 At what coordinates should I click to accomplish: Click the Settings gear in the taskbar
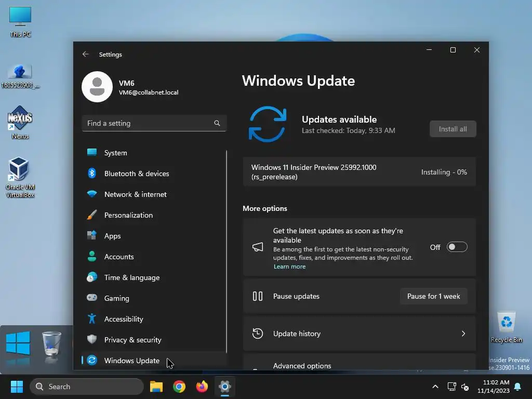click(x=224, y=387)
